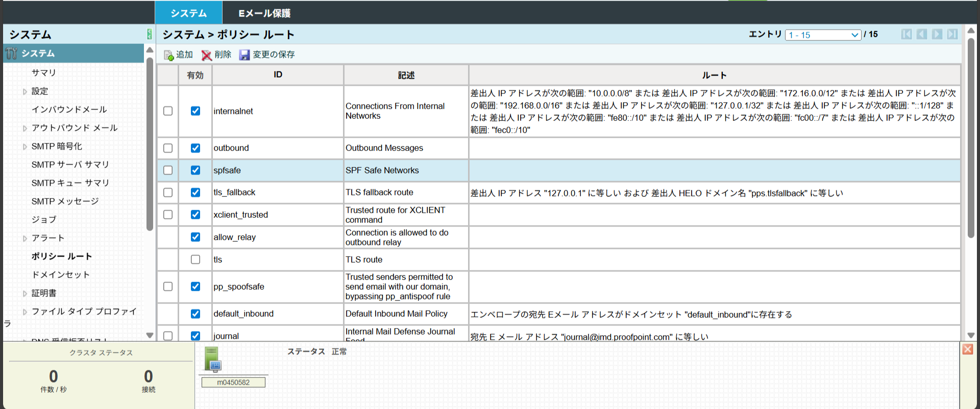Screen dimensions: 980x409
Task: Click the Add (追加) icon
Action: click(x=169, y=55)
